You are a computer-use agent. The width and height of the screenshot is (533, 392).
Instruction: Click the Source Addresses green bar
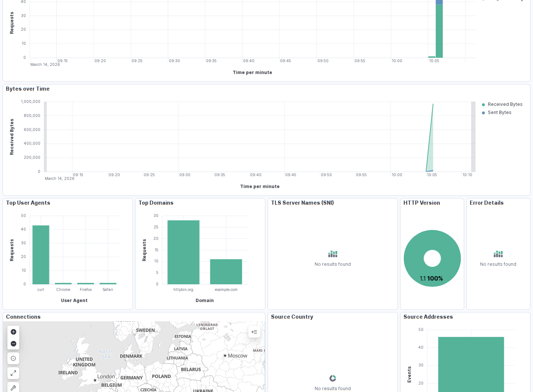pyautogui.click(x=471, y=364)
